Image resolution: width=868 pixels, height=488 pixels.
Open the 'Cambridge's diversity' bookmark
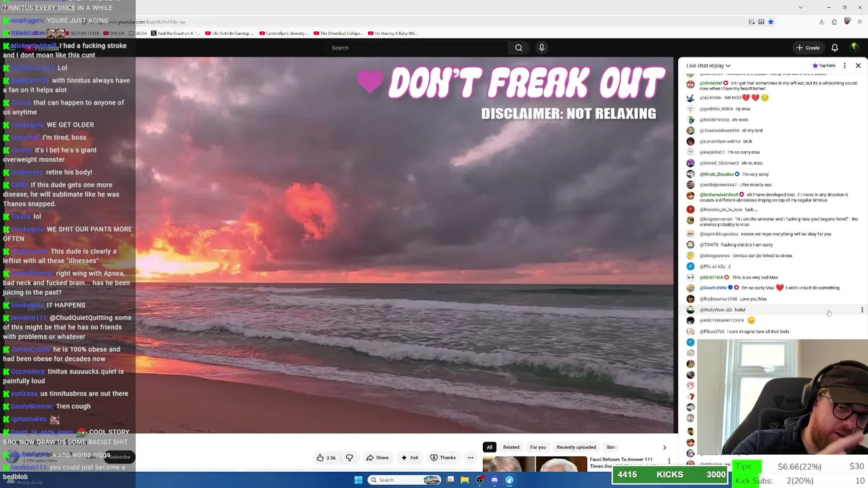click(282, 33)
